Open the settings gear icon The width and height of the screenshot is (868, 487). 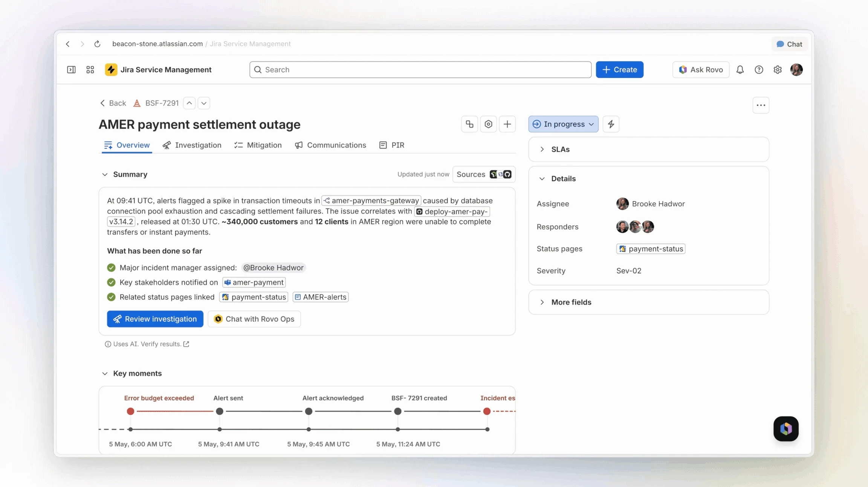778,70
